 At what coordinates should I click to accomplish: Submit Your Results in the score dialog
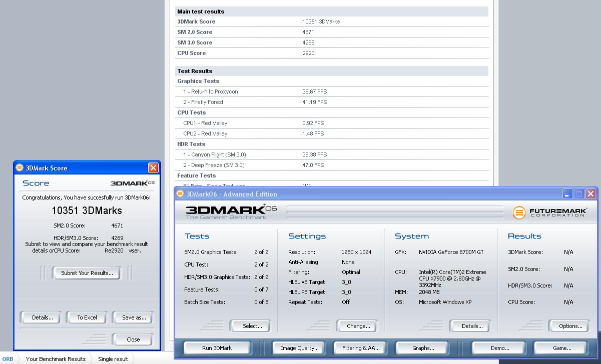click(x=87, y=273)
